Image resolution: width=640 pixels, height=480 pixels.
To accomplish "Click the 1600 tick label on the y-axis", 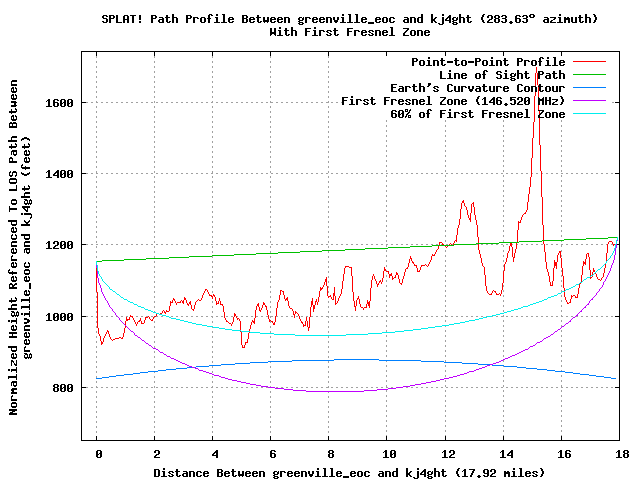I will click(59, 103).
